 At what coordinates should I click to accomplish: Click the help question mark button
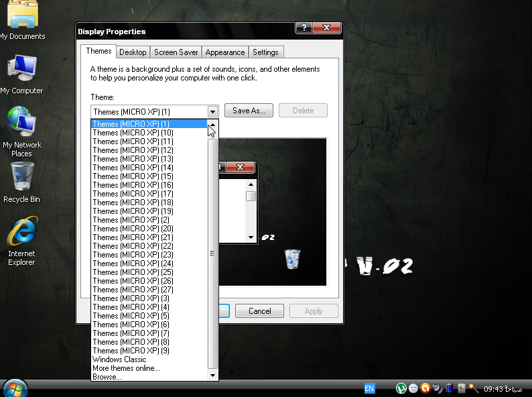(304, 27)
